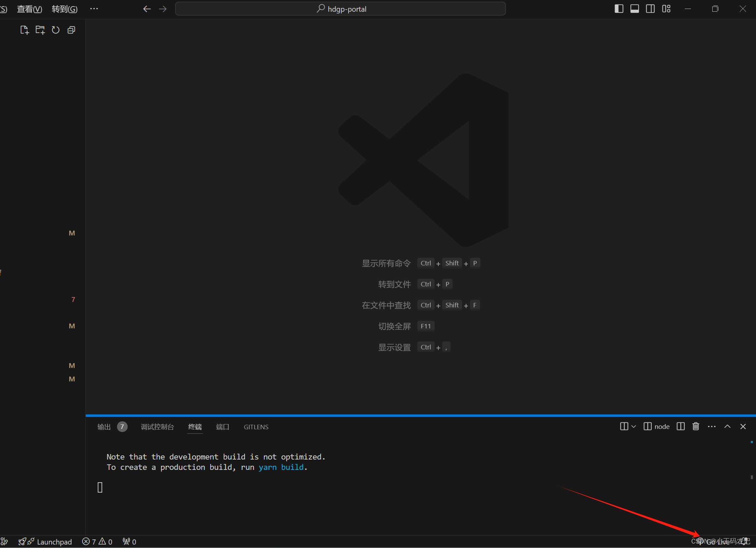The width and height of the screenshot is (756, 548).
Task: Toggle primary side bar visibility
Action: click(x=619, y=9)
